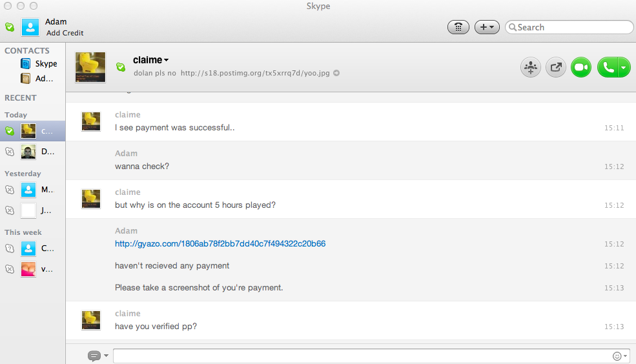The width and height of the screenshot is (636, 364).
Task: Click the share or send file button
Action: 556,67
